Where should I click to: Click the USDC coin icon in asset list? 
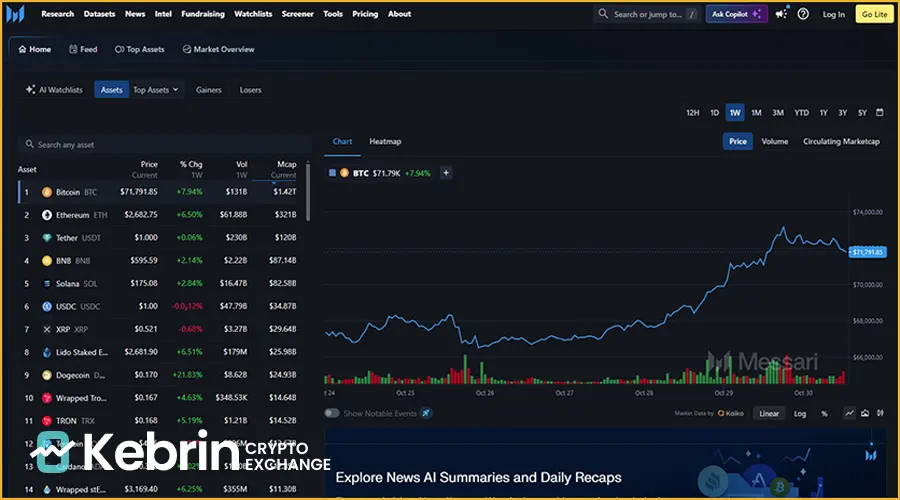point(46,307)
